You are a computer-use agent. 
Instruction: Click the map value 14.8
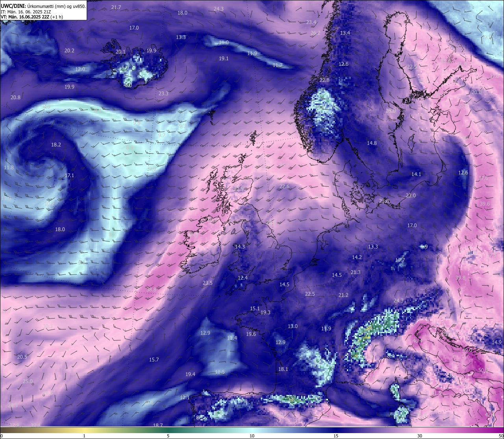click(x=372, y=143)
